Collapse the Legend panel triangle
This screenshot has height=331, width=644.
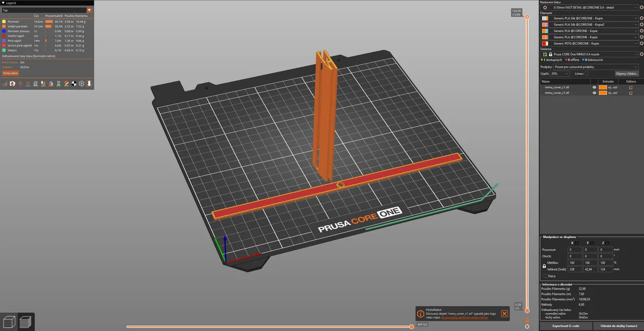[x=3, y=3]
